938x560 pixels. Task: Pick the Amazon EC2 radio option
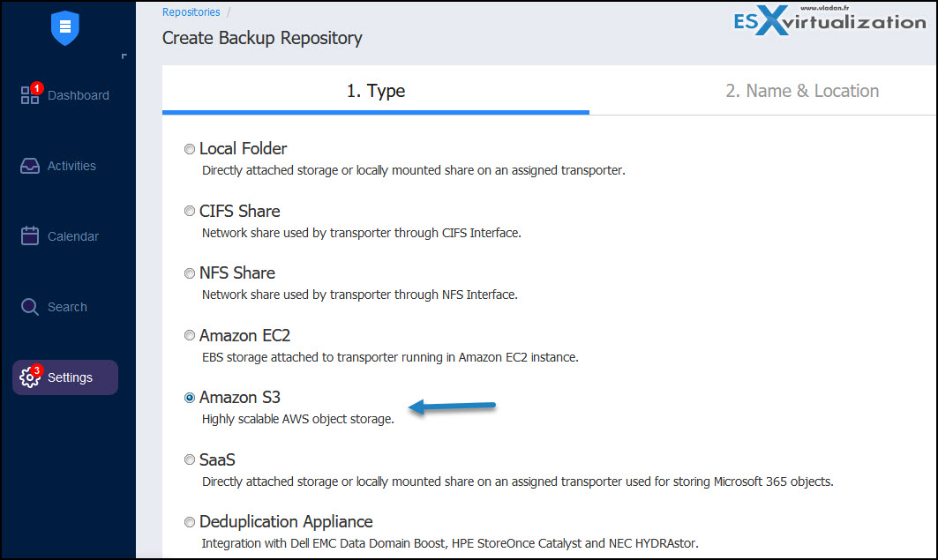[190, 336]
